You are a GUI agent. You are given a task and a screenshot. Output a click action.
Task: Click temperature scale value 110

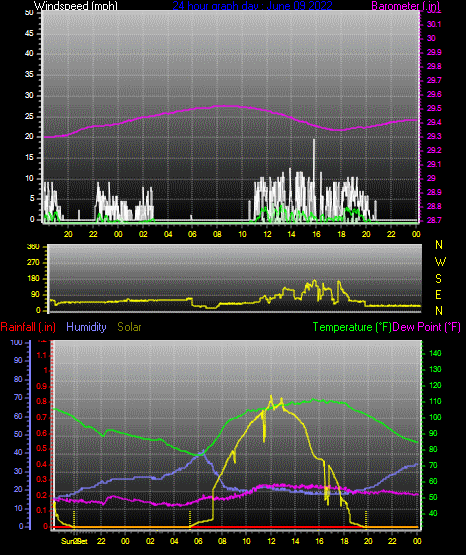(435, 401)
